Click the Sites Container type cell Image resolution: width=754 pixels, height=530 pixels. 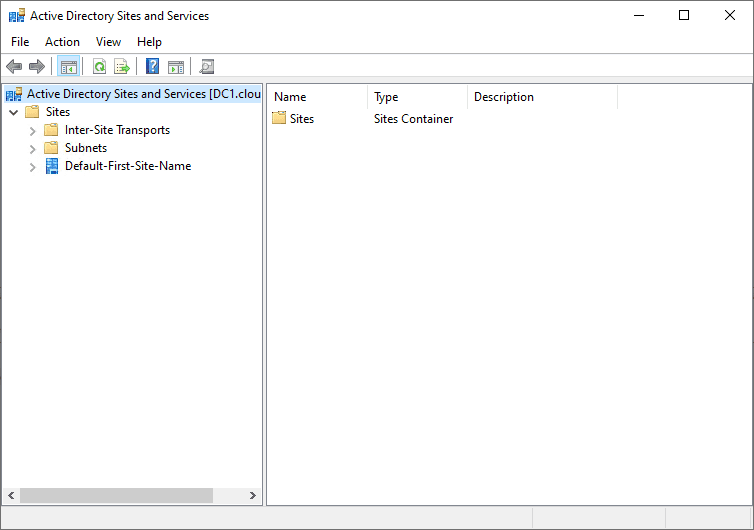(413, 119)
